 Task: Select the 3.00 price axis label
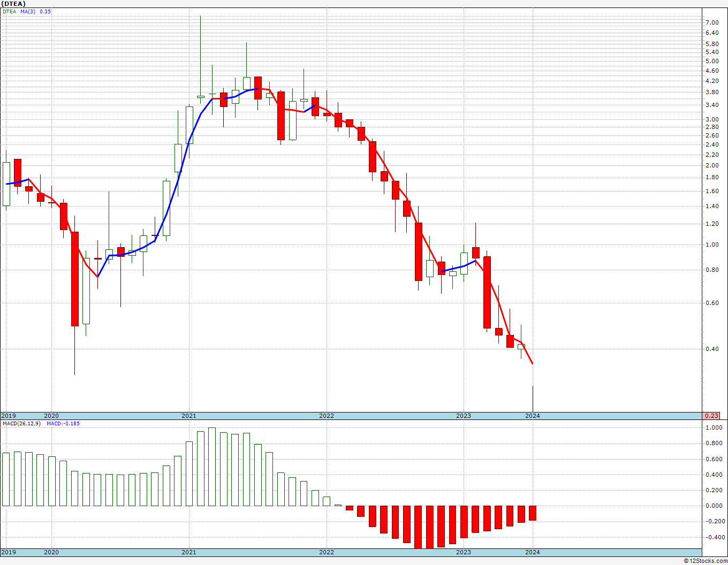click(x=712, y=119)
